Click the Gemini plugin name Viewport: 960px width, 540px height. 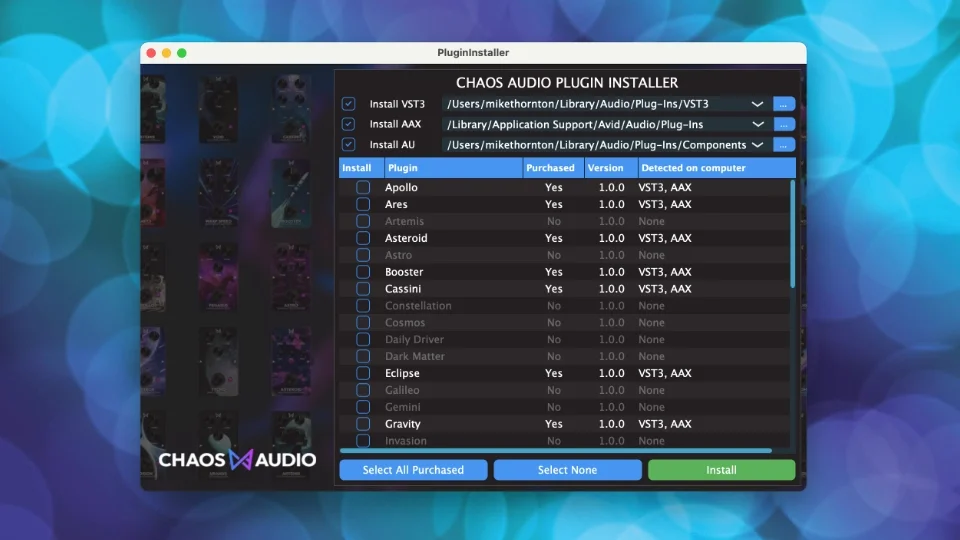point(402,407)
